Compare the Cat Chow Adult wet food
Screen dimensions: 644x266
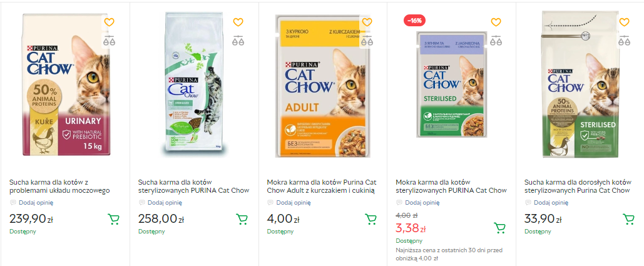[x=367, y=41]
